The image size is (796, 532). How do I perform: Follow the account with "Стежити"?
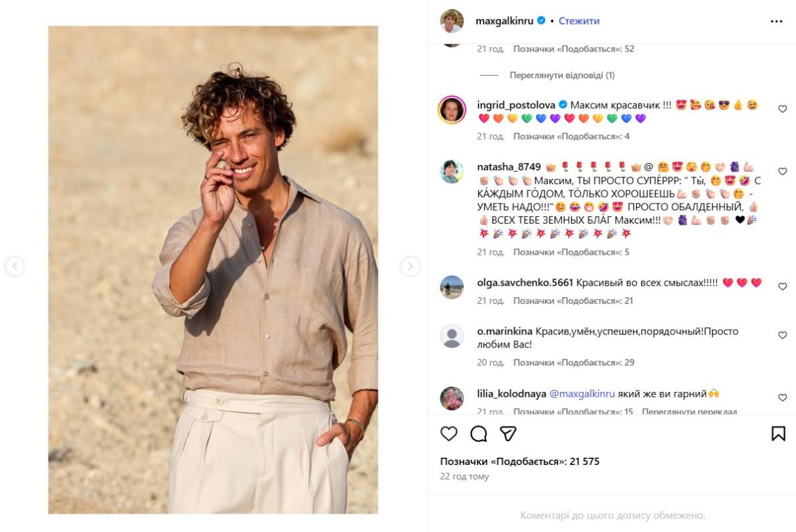pyautogui.click(x=578, y=21)
